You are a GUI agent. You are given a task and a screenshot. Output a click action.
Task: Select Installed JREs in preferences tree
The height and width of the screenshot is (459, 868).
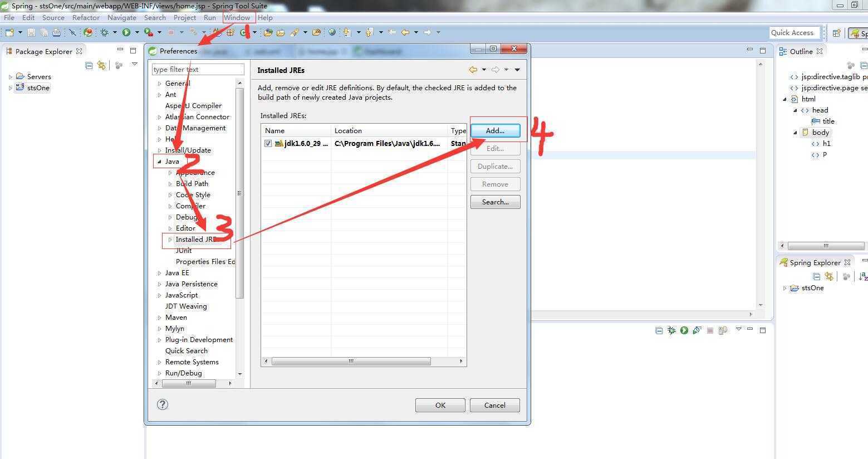coord(197,240)
